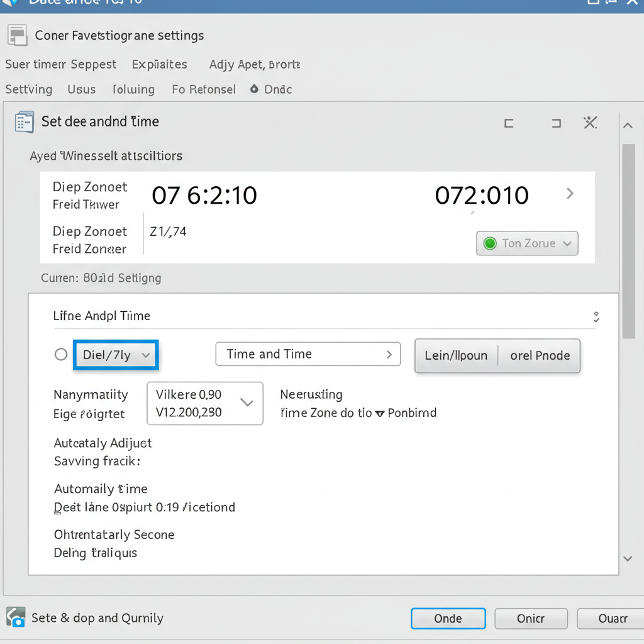Select the radio button beside Diel/7ly
Viewport: 644px width, 644px height.
61,354
